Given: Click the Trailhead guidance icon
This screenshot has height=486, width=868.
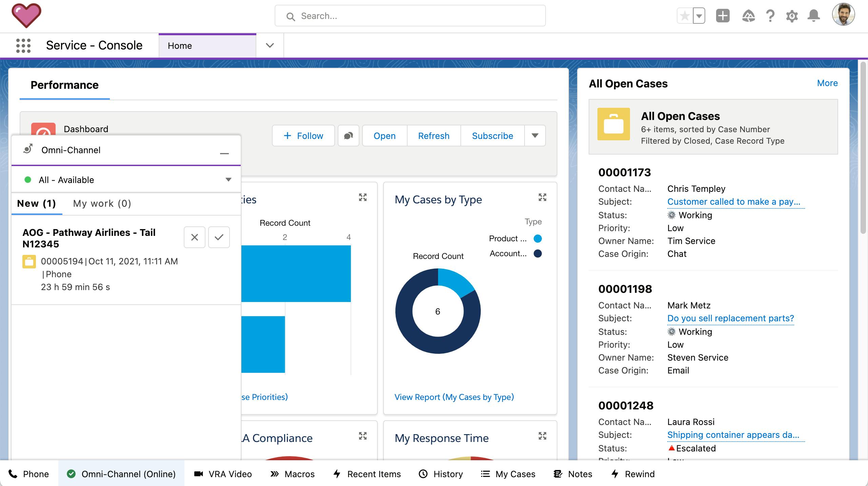Looking at the screenshot, I should pos(748,16).
